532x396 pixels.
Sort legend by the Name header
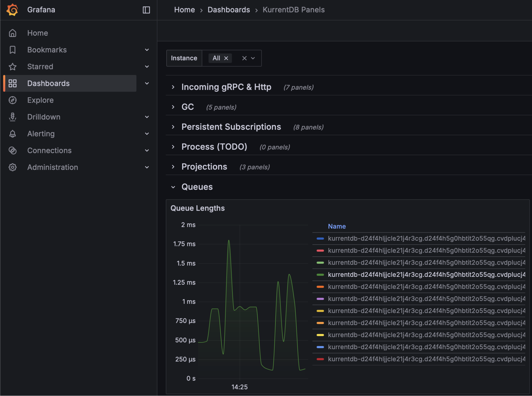click(337, 226)
